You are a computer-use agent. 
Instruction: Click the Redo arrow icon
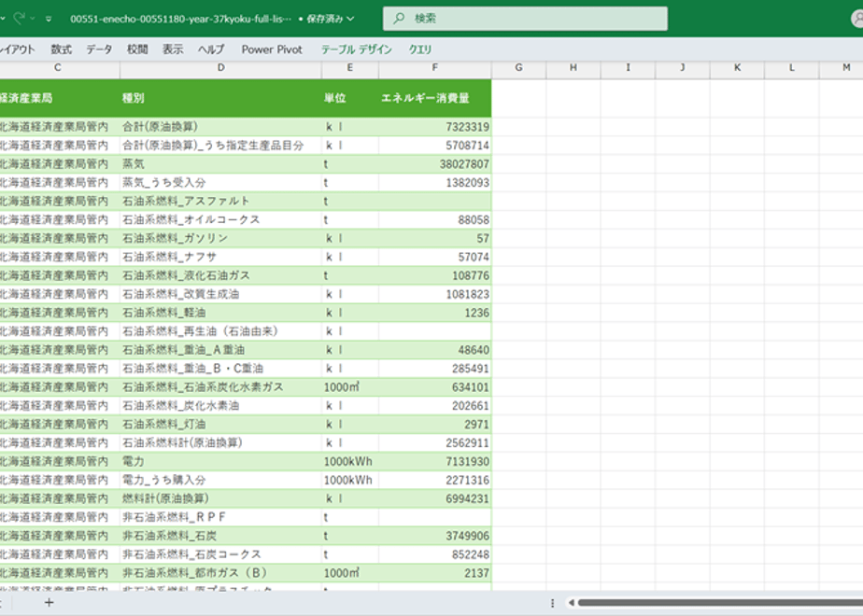[x=20, y=18]
